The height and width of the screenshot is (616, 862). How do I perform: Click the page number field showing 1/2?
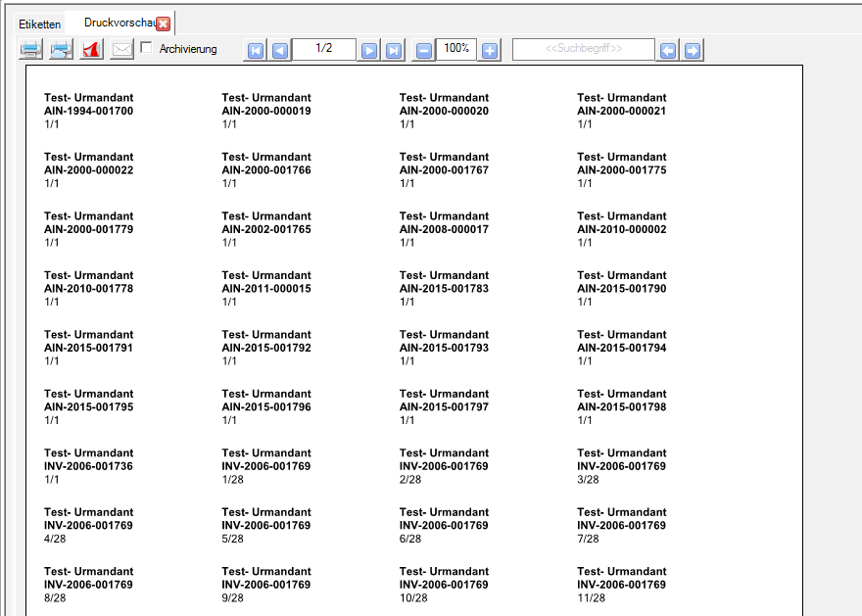[324, 49]
